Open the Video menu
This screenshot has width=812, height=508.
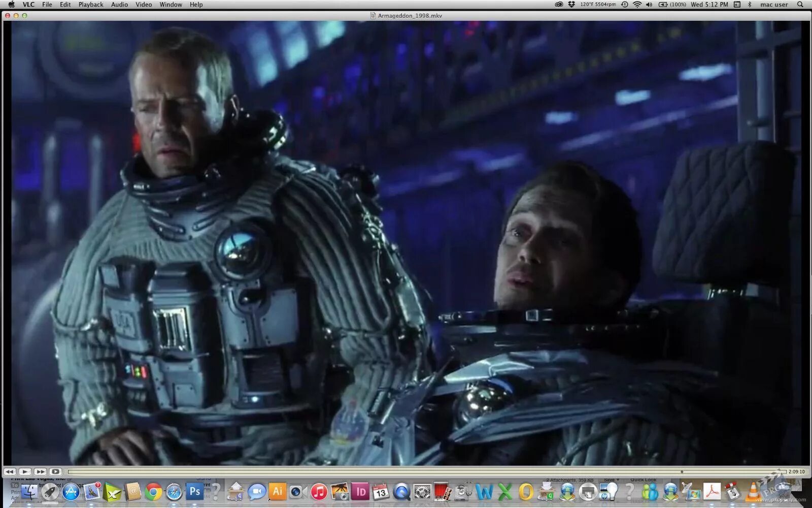[144, 5]
